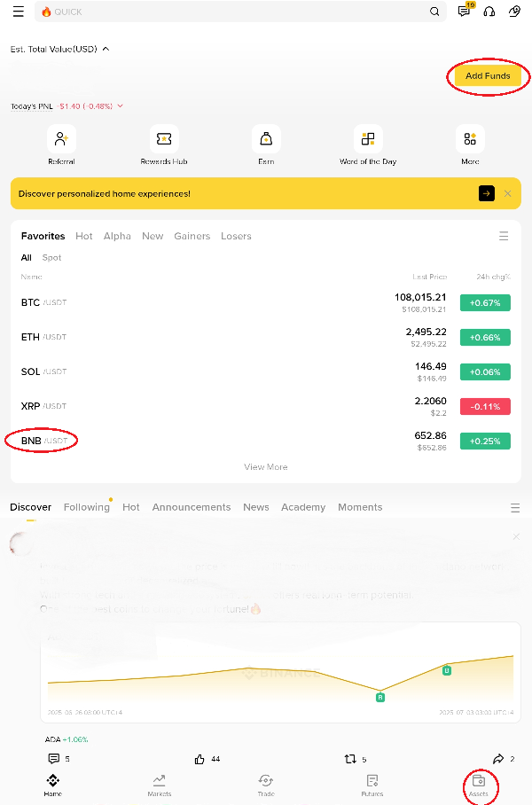Click the +0.25% BNB change badge
This screenshot has width=532, height=805.
point(485,441)
